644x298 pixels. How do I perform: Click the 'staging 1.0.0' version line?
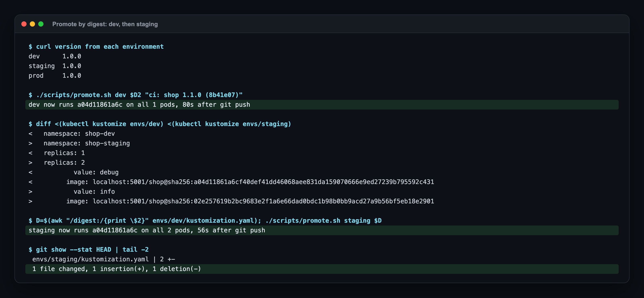tap(55, 66)
